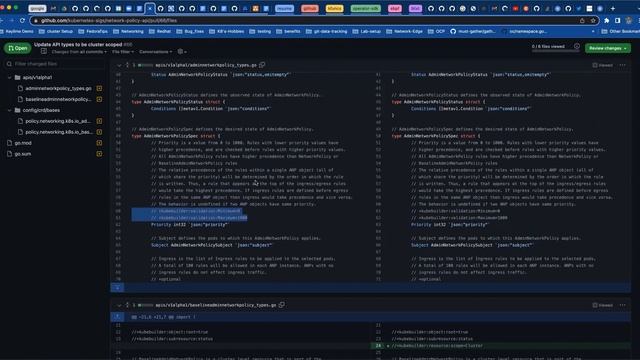Open the diff settings gear dropdown
The height and width of the screenshot is (360, 640).
[x=182, y=51]
